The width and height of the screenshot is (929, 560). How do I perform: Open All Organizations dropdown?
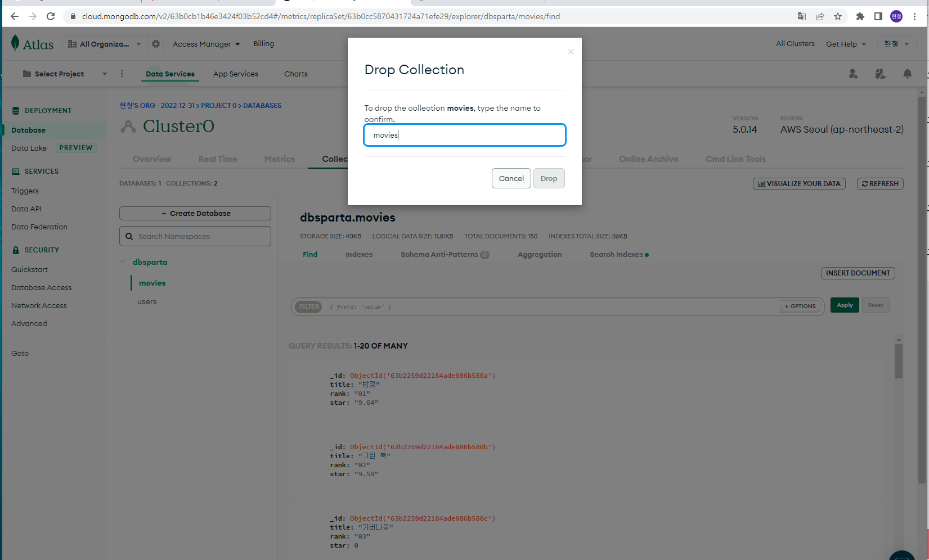(105, 44)
